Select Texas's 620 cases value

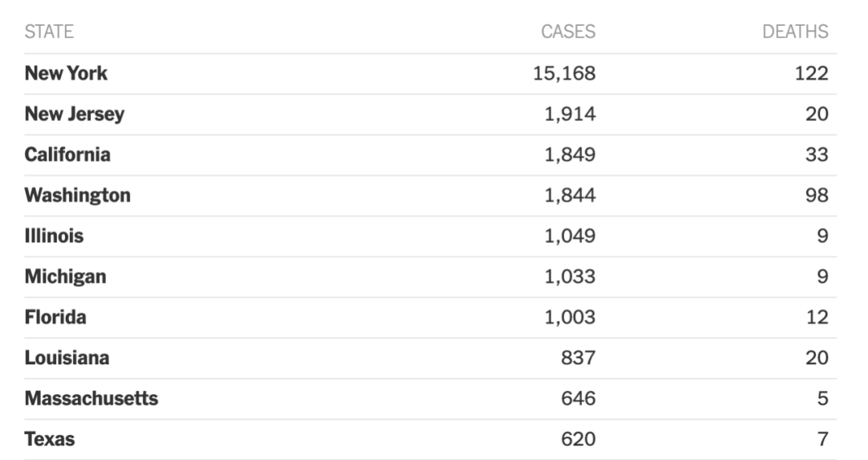578,439
